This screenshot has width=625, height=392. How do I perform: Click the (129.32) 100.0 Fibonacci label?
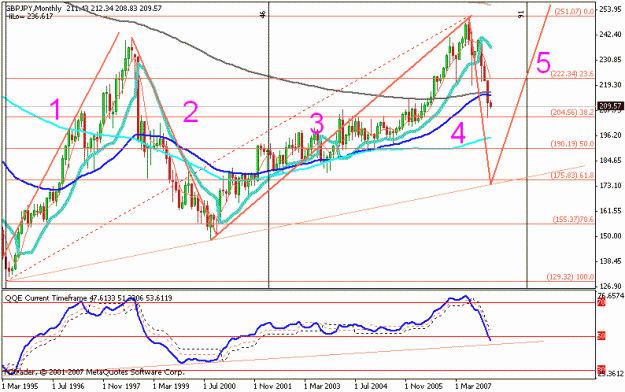[570, 277]
